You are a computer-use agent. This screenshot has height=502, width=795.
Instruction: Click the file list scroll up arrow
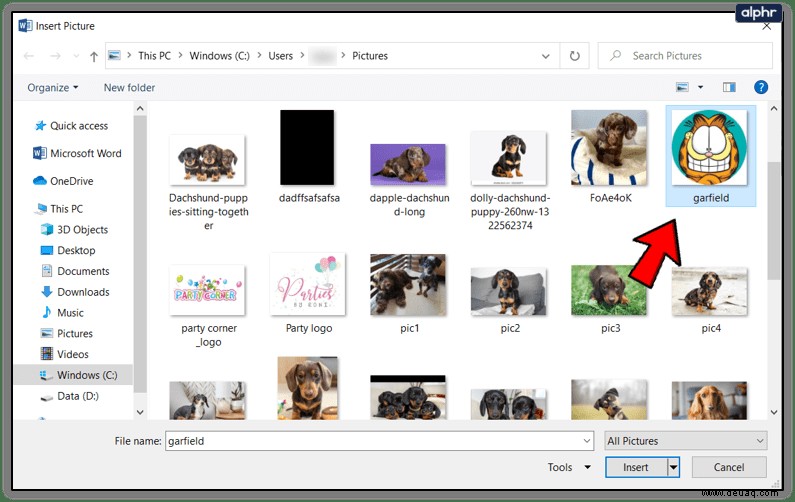click(x=774, y=109)
